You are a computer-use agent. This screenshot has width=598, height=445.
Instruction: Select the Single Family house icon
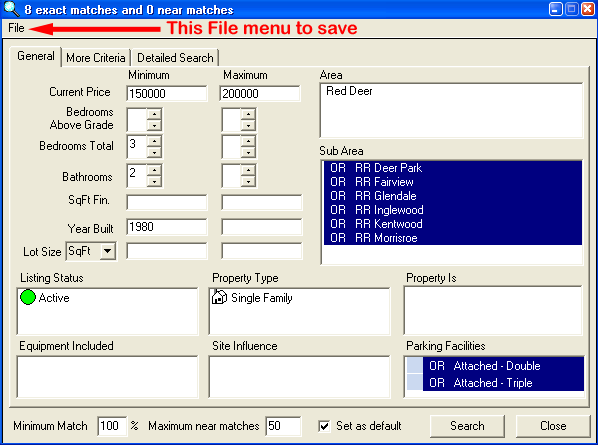[219, 297]
